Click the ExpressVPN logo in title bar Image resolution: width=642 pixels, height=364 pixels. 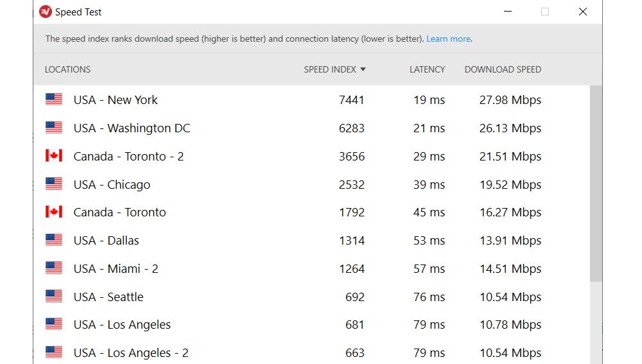click(46, 12)
